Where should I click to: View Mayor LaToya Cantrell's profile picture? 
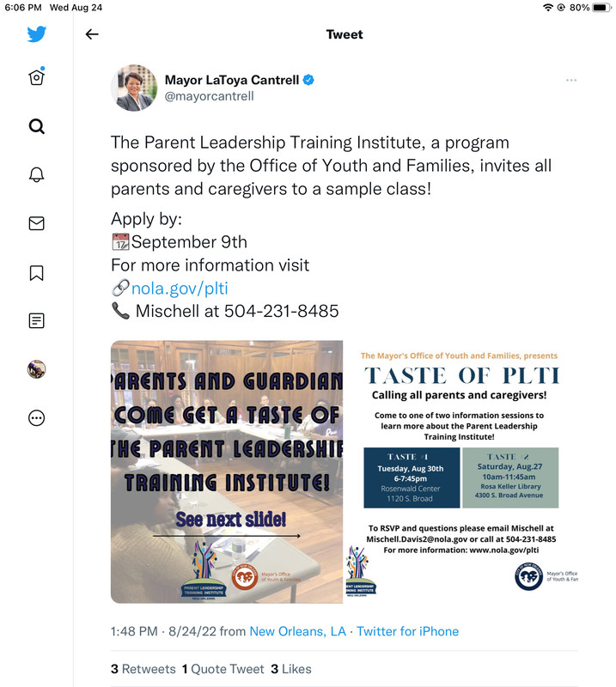point(134,88)
